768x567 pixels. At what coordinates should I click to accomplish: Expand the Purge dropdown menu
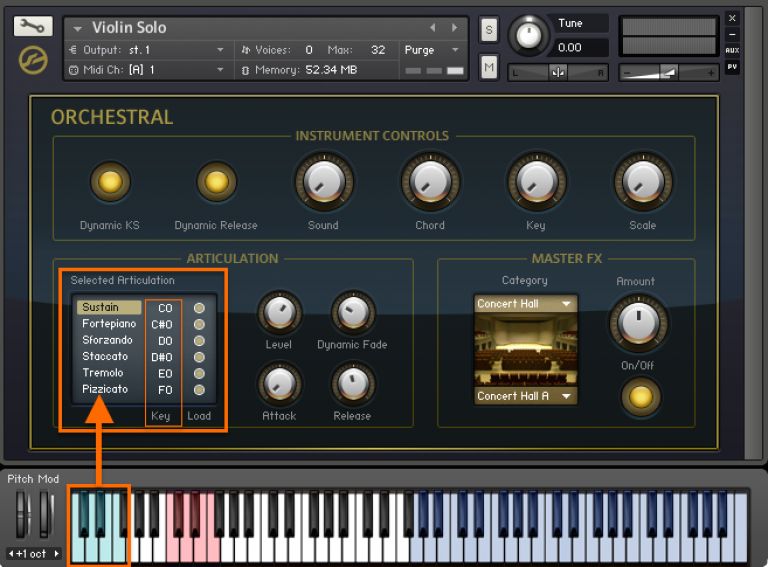click(x=432, y=50)
